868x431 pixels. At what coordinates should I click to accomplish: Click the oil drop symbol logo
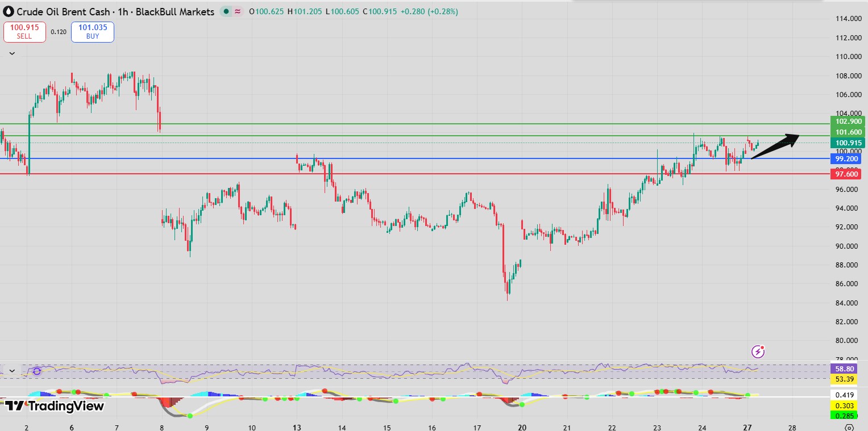coord(9,11)
